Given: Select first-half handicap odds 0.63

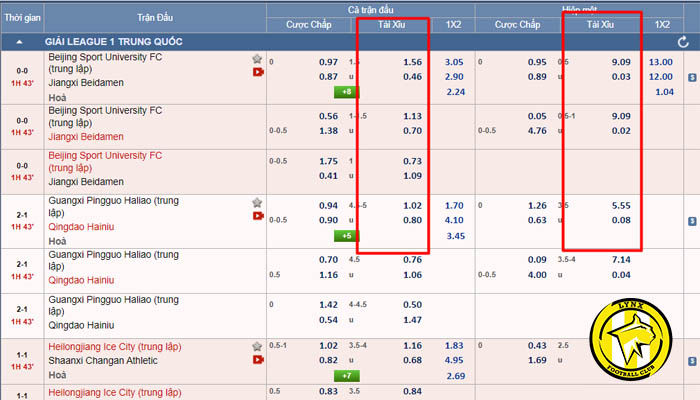Looking at the screenshot, I should (537, 220).
